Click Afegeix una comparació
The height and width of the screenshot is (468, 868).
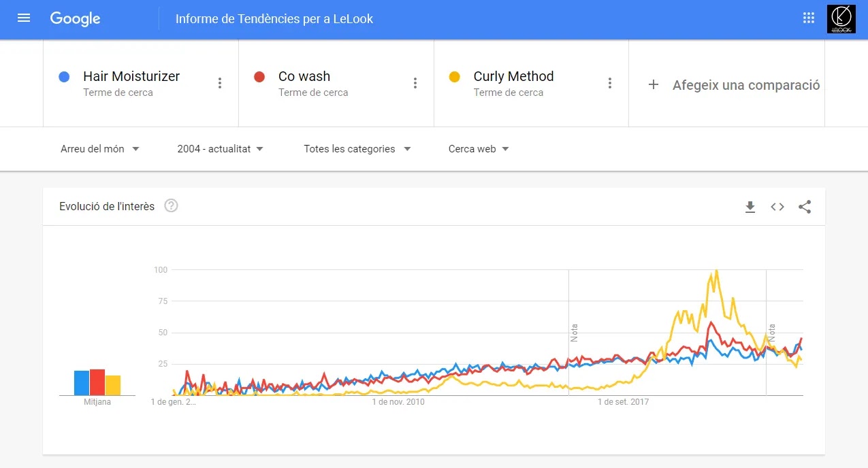tap(735, 85)
